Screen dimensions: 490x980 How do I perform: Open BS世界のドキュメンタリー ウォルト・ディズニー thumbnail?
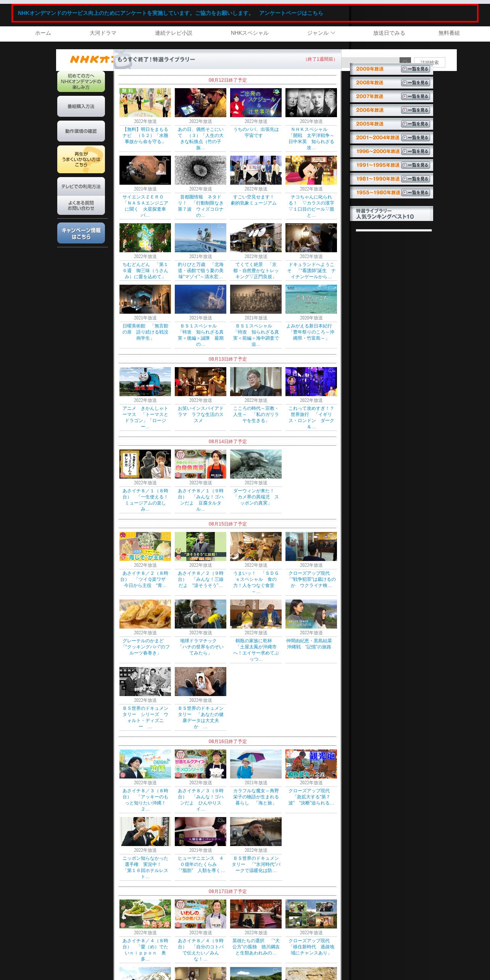click(145, 682)
